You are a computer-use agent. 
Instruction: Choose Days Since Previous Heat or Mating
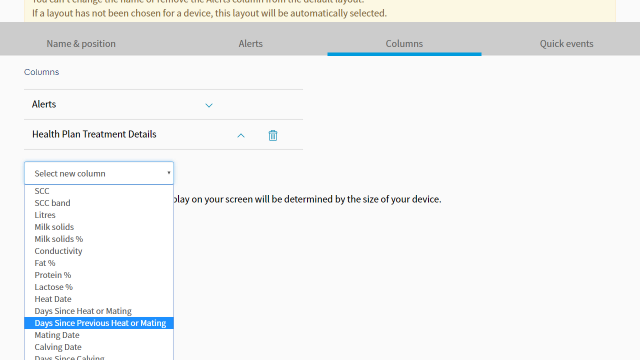click(x=99, y=323)
